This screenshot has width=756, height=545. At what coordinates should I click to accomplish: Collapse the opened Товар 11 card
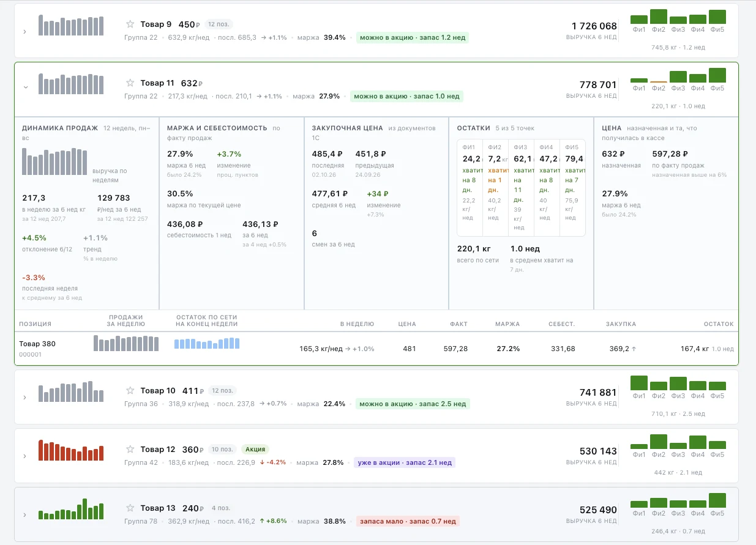tap(25, 87)
